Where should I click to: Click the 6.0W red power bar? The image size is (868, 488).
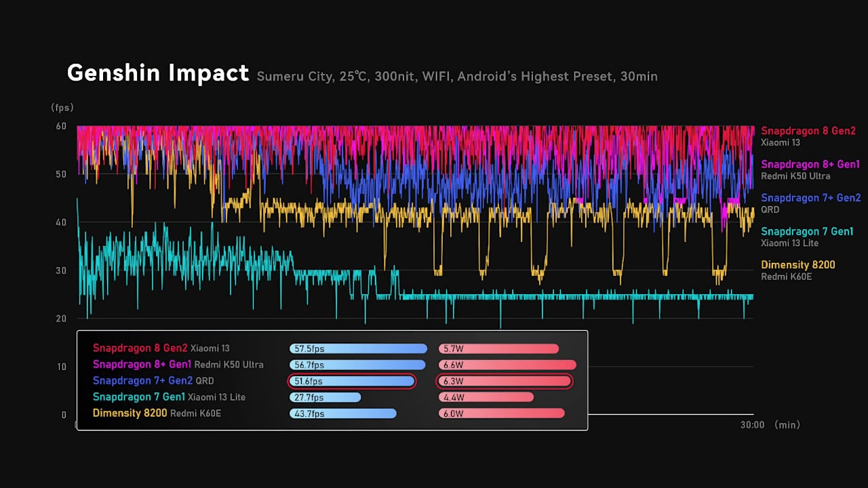tap(502, 414)
